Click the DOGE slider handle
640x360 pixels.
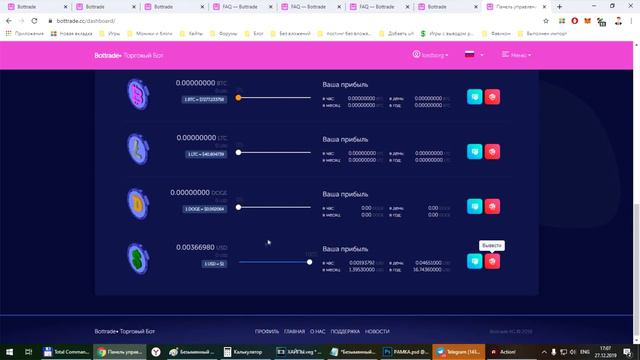(x=238, y=207)
